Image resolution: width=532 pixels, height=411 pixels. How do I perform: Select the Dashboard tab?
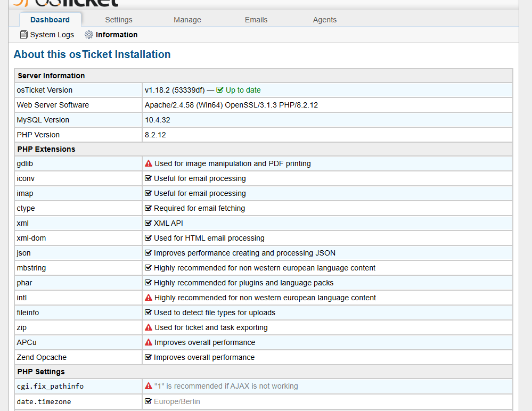coord(50,20)
